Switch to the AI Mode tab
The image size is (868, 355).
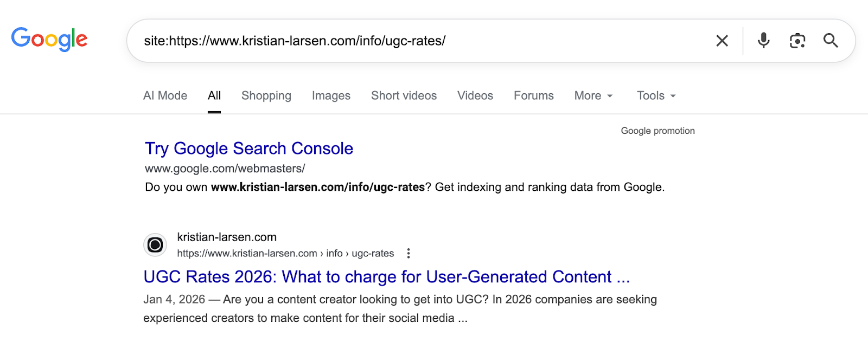click(x=165, y=96)
